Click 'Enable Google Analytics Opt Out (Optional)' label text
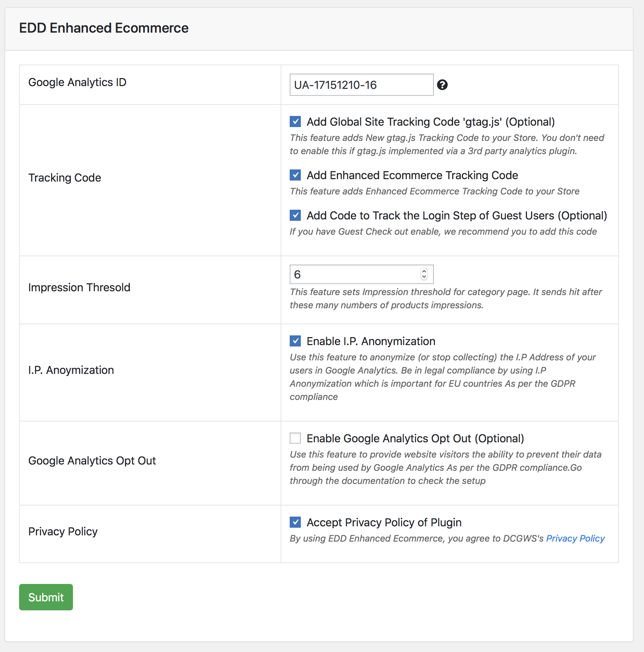 coord(415,438)
